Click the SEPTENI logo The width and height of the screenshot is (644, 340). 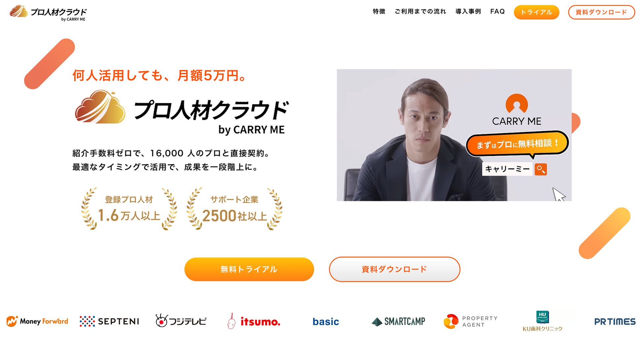coord(110,321)
